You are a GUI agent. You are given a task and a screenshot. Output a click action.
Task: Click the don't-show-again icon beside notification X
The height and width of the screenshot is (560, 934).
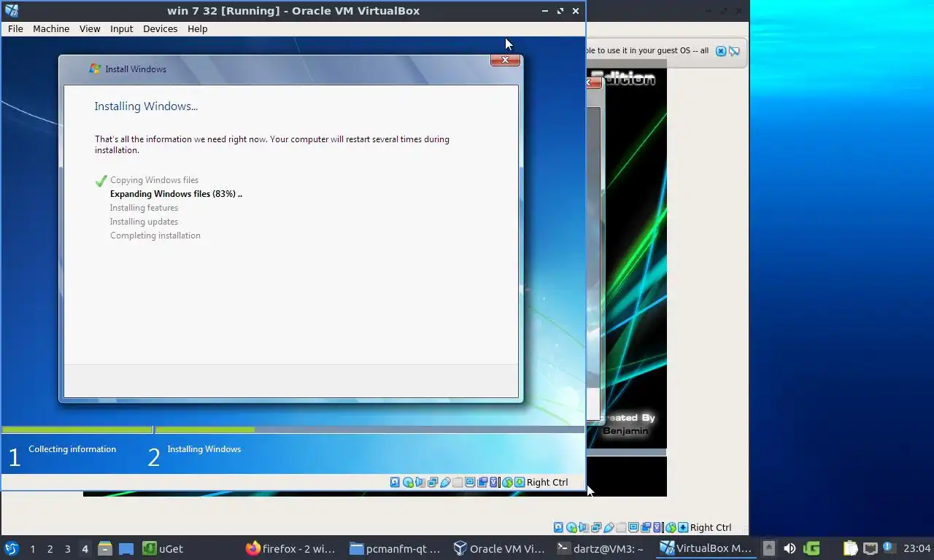[735, 51]
